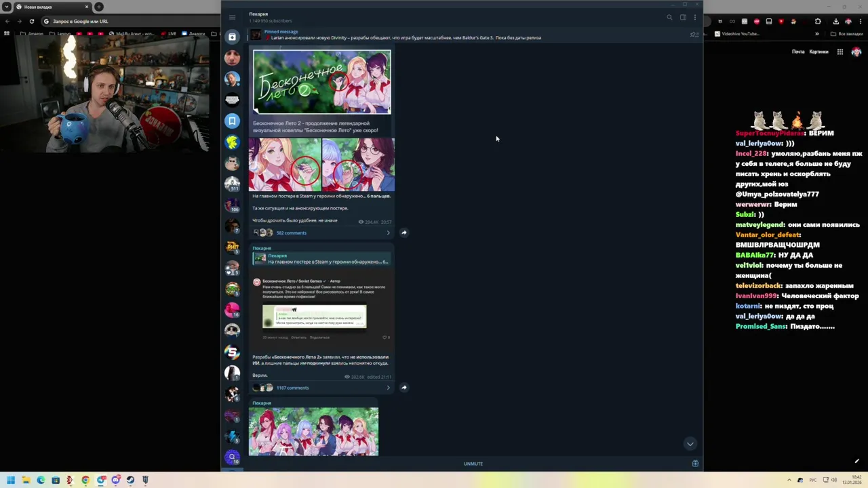Open the Пекарня channel title header
The width and height of the screenshot is (868, 488).
[258, 14]
